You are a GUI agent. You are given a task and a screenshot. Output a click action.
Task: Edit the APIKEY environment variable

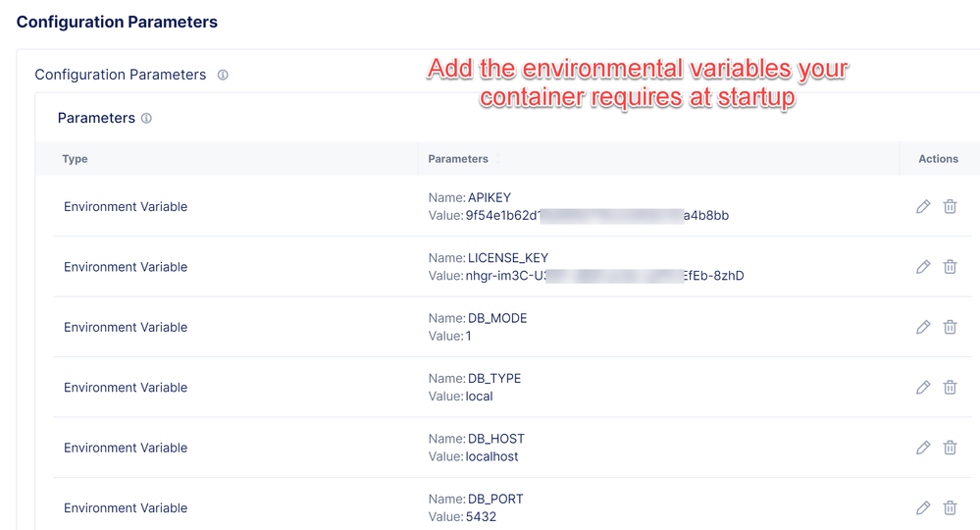[923, 207]
